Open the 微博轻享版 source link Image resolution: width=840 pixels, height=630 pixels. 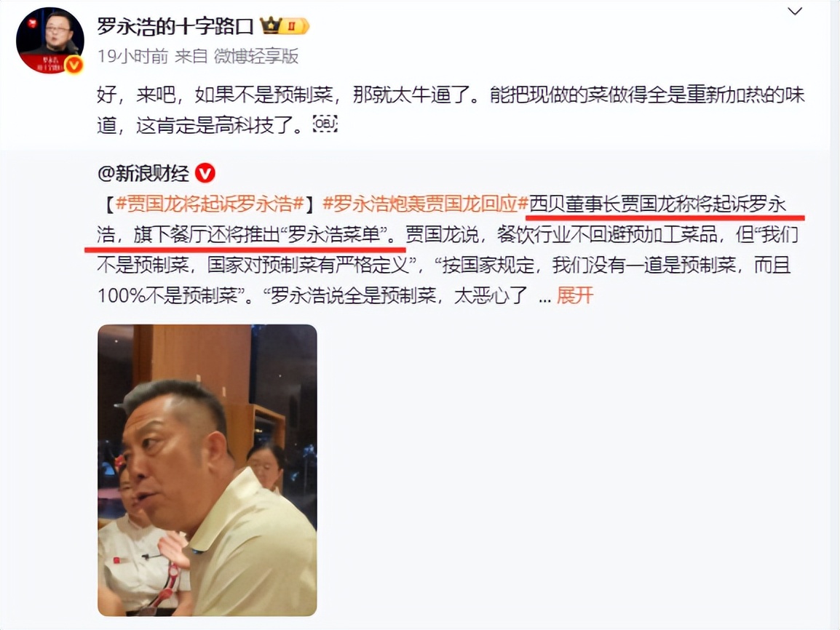pos(255,56)
